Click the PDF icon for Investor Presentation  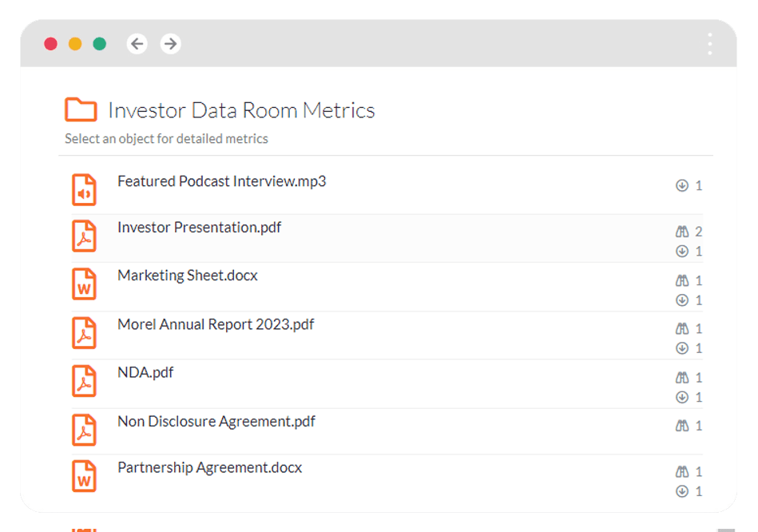84,236
